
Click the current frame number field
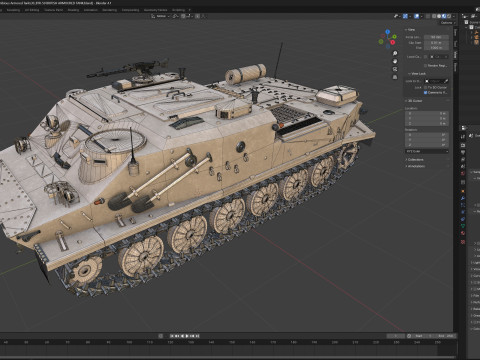(x=396, y=336)
